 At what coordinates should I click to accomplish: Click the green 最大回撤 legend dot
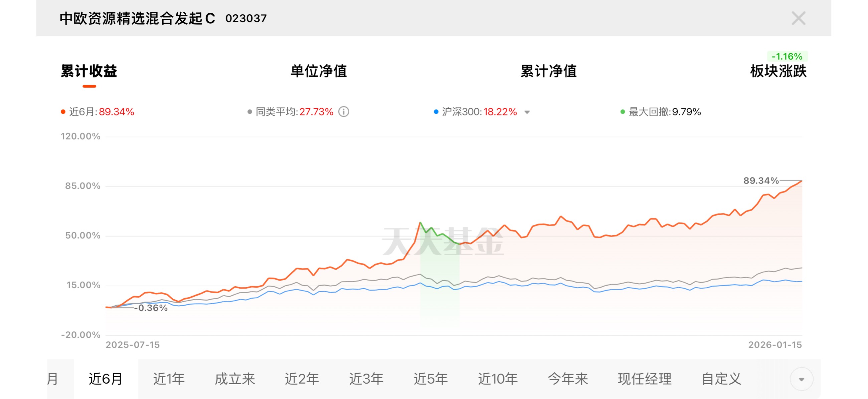622,112
